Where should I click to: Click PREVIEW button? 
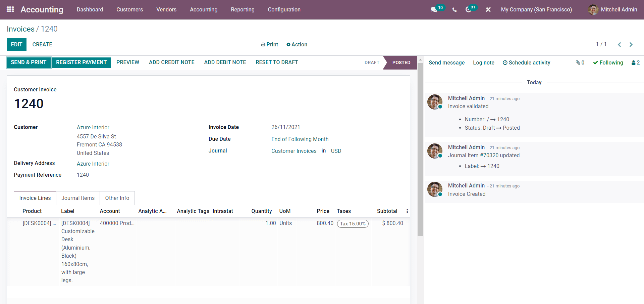tap(128, 62)
